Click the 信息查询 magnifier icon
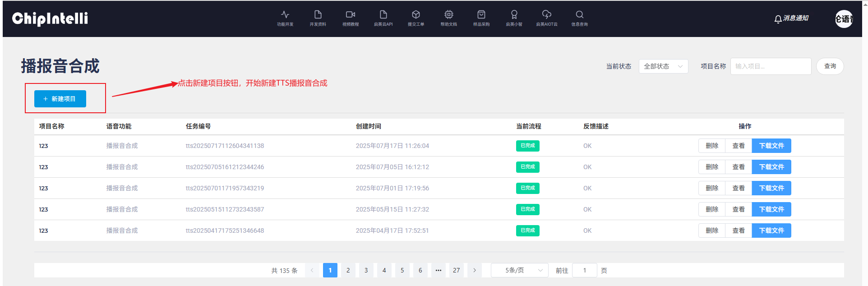The width and height of the screenshot is (868, 286). click(x=580, y=15)
